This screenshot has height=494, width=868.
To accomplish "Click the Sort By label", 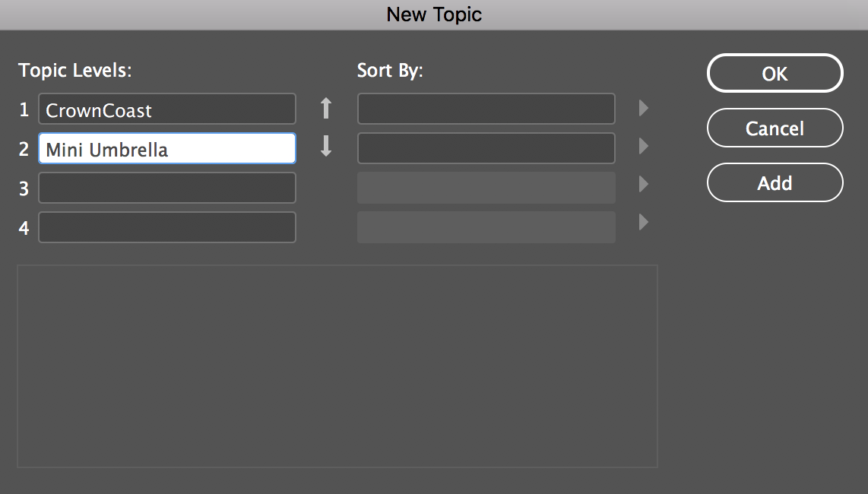I will pos(390,71).
